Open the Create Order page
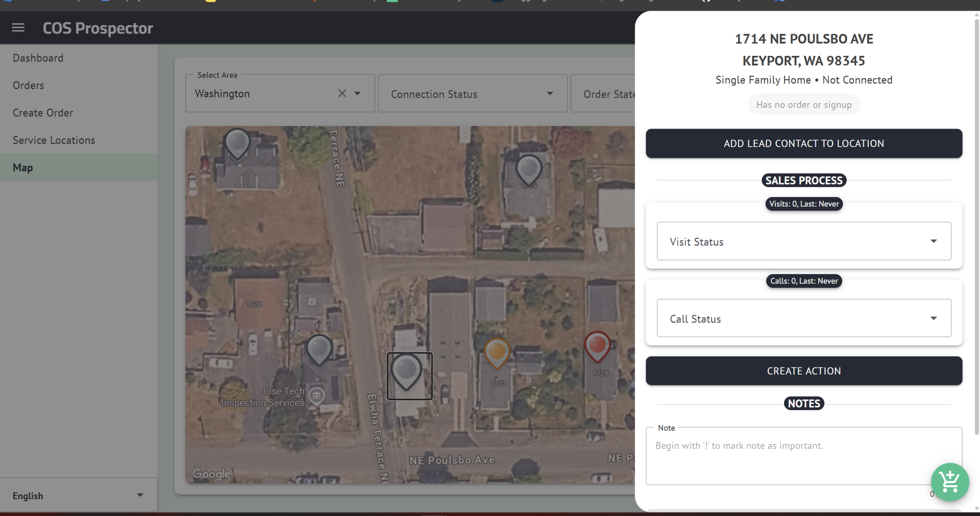This screenshot has height=516, width=980. [x=43, y=113]
